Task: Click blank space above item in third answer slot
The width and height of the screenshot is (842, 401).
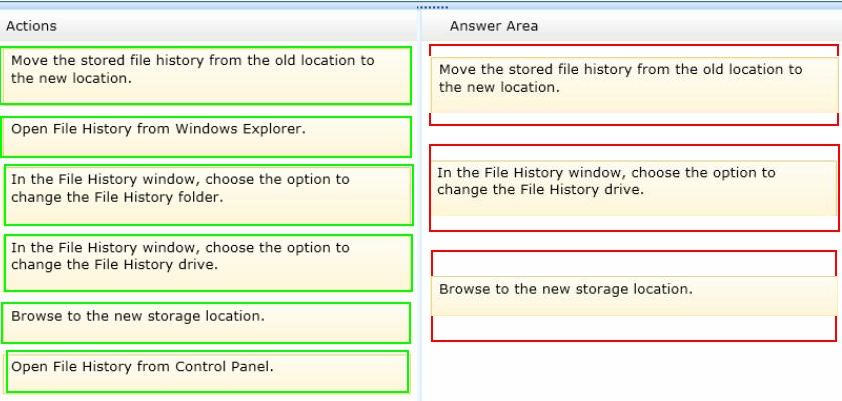Action: pyautogui.click(x=634, y=264)
